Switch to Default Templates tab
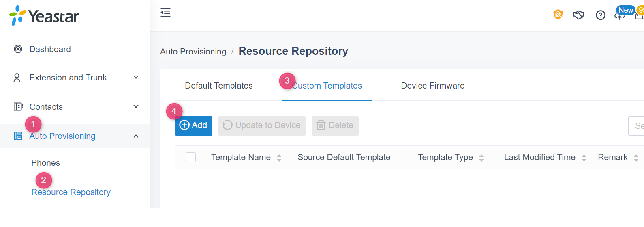 (219, 86)
